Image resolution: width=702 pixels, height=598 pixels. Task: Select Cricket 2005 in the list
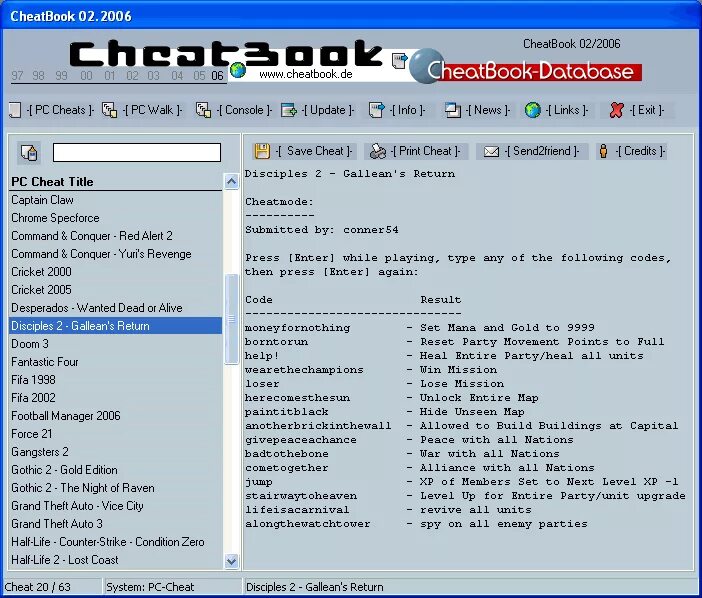116,290
